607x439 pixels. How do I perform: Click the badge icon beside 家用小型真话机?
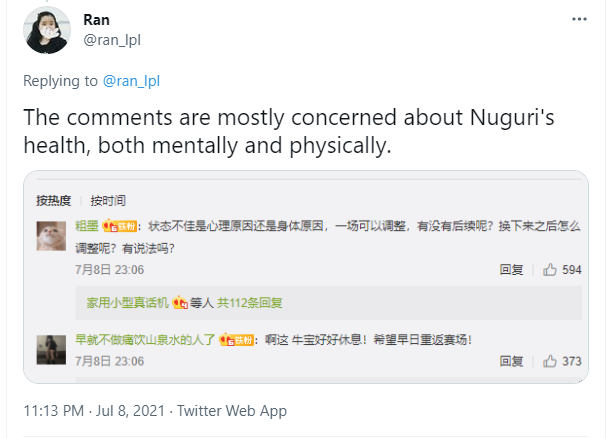(x=181, y=302)
